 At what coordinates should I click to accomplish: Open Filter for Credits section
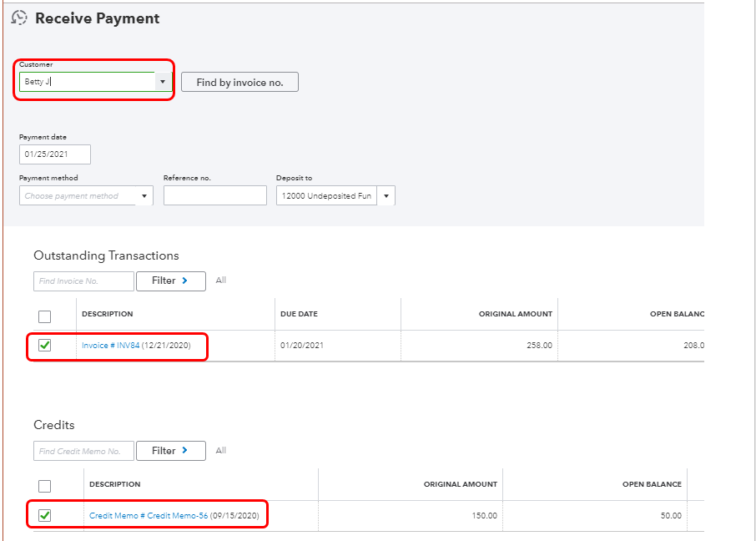170,451
